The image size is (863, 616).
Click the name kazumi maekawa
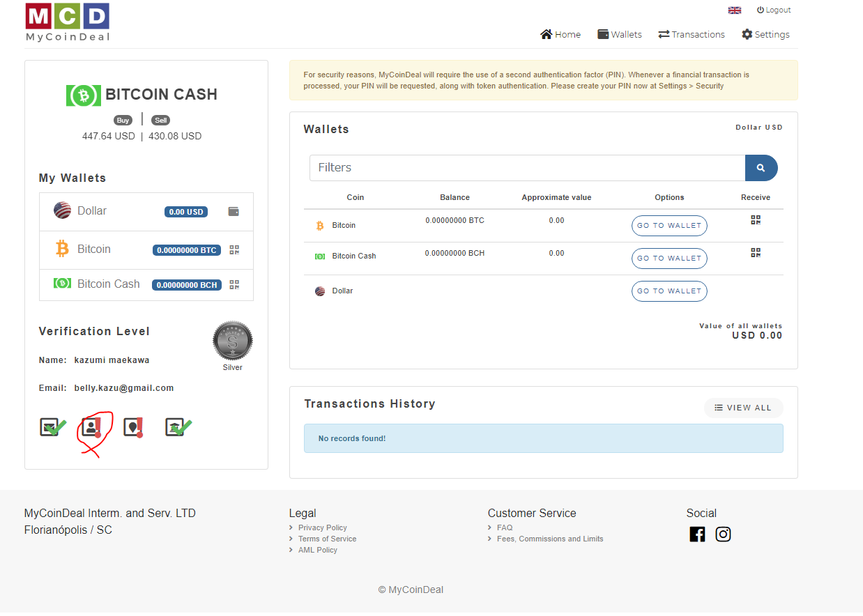tap(112, 361)
